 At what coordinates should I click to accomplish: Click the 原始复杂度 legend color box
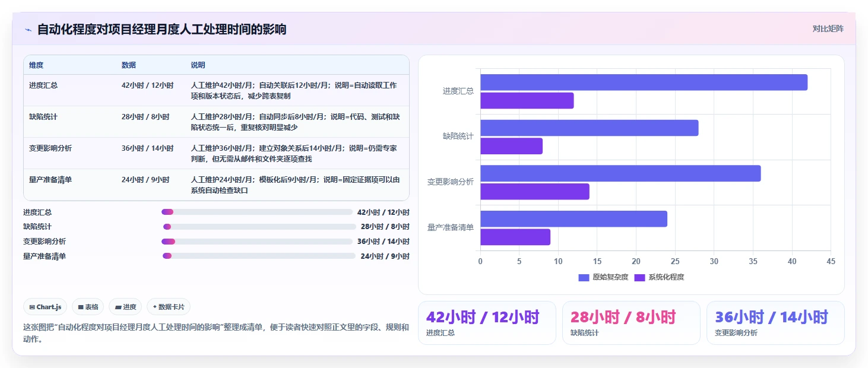[x=584, y=277]
